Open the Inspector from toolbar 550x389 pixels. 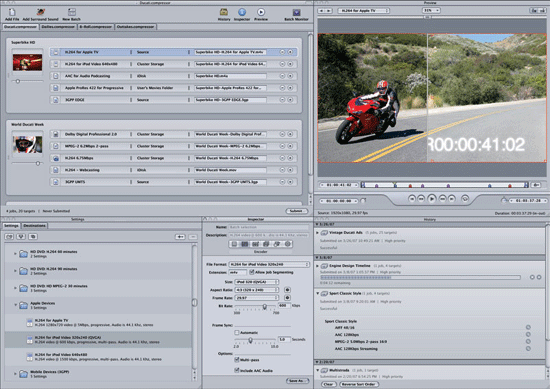(242, 12)
